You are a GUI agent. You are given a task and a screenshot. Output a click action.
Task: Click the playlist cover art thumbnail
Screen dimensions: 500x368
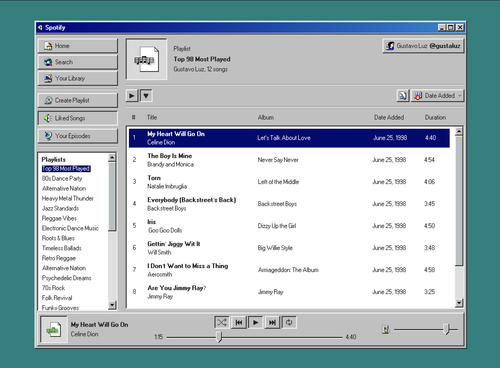click(x=146, y=59)
